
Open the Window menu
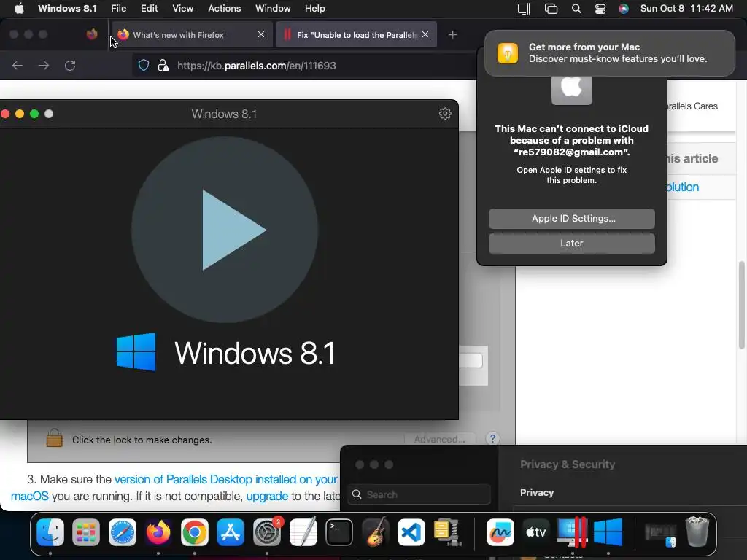(273, 9)
